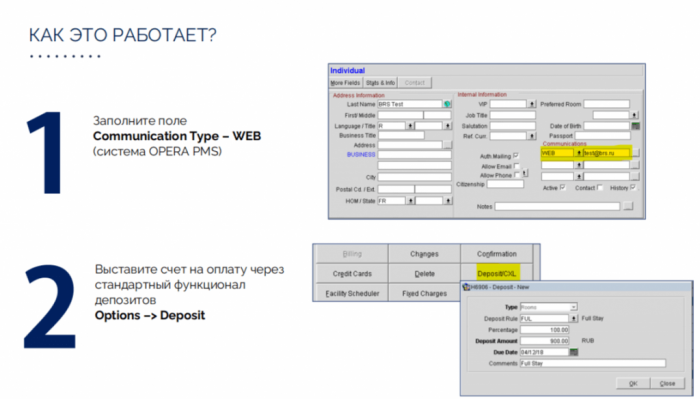Toggle the Active checkbox
The height and width of the screenshot is (399, 700).
coord(562,187)
